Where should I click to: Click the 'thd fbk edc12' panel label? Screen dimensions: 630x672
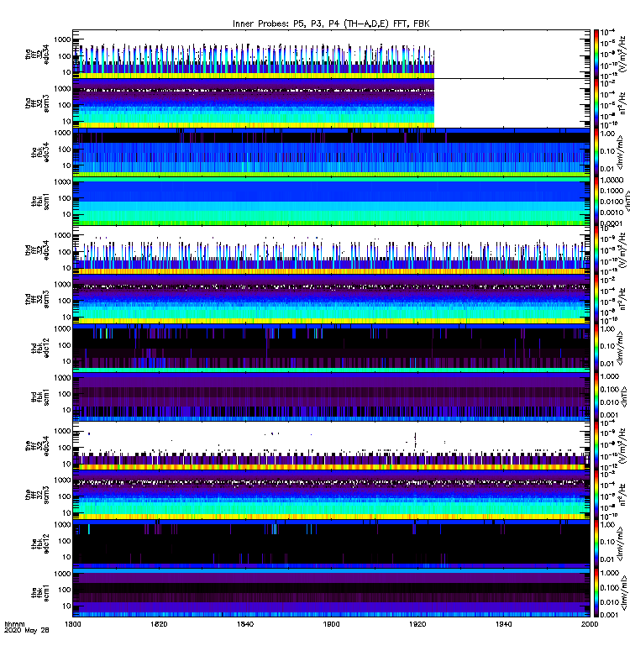coord(40,348)
